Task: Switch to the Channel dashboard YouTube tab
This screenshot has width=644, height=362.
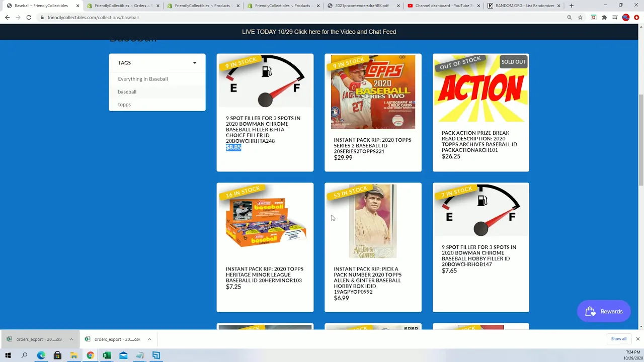Action: point(444,6)
